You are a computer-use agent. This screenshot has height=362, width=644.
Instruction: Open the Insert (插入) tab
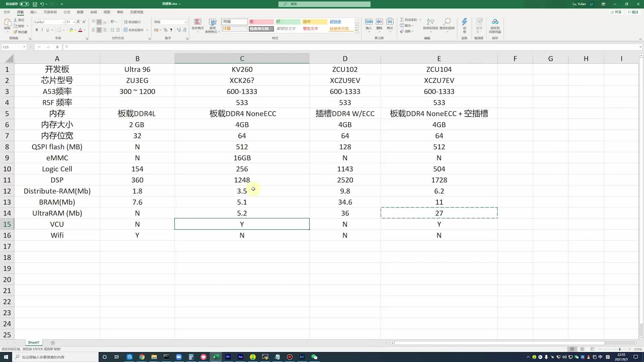pos(33,12)
